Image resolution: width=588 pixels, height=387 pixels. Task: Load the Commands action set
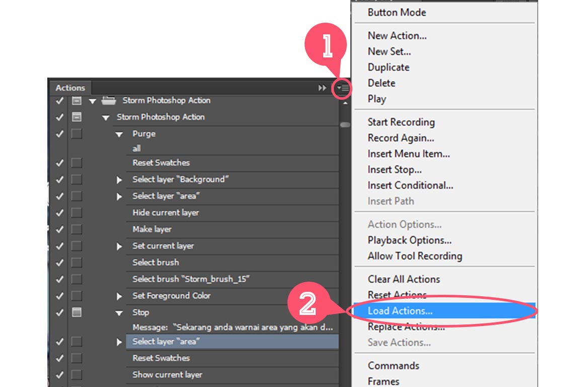point(393,366)
